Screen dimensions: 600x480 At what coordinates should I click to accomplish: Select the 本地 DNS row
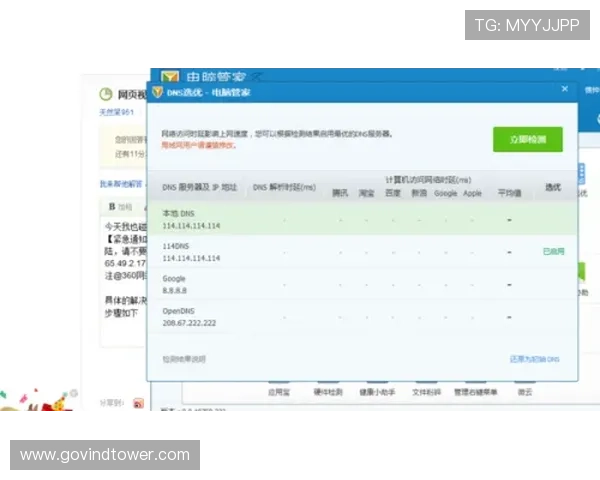coord(362,219)
